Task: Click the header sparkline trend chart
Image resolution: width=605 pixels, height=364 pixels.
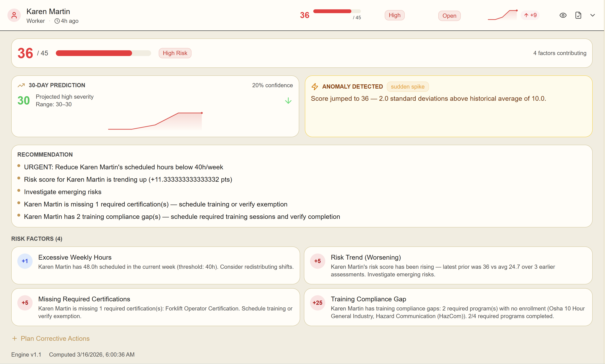Action: 502,15
